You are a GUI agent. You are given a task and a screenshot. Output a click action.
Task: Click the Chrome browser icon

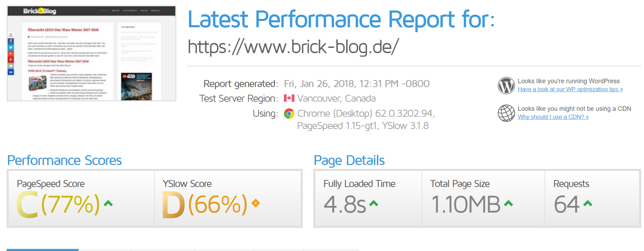pos(289,114)
